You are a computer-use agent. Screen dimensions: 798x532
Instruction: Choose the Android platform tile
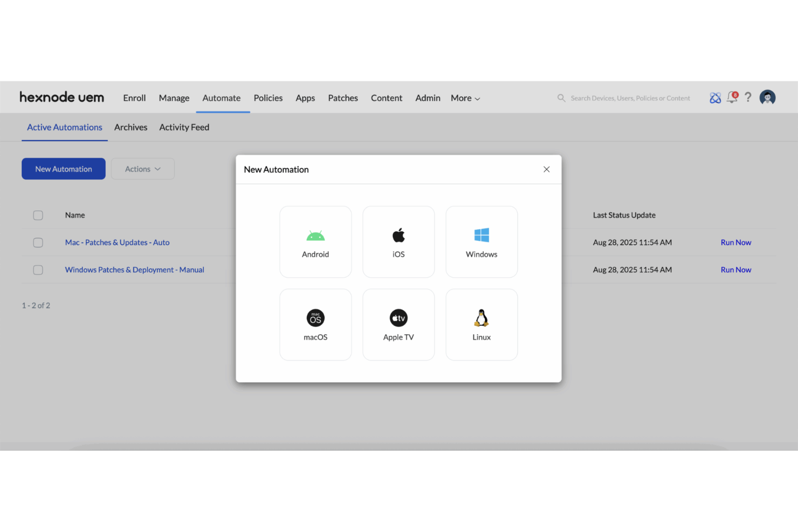click(x=315, y=241)
